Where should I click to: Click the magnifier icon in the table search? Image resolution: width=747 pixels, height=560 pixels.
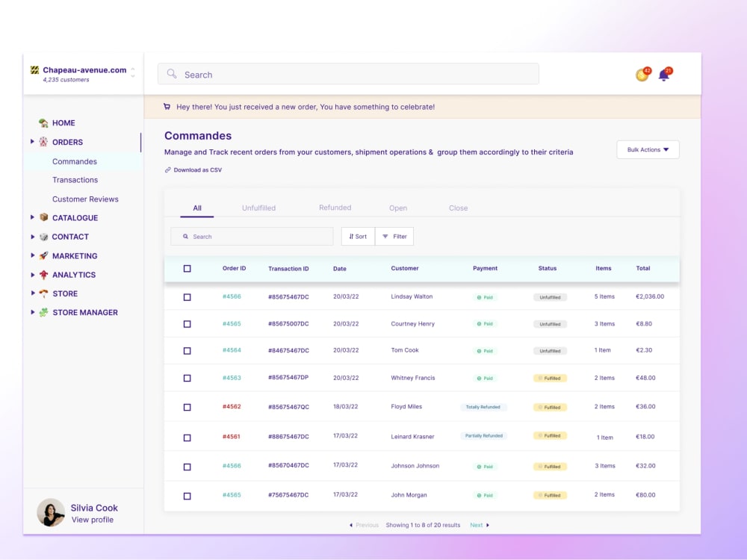pos(186,236)
